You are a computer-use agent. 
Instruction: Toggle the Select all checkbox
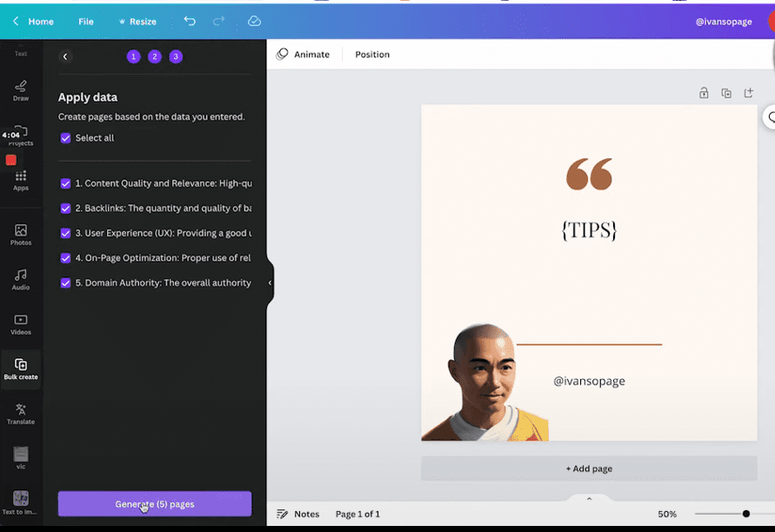click(x=65, y=138)
